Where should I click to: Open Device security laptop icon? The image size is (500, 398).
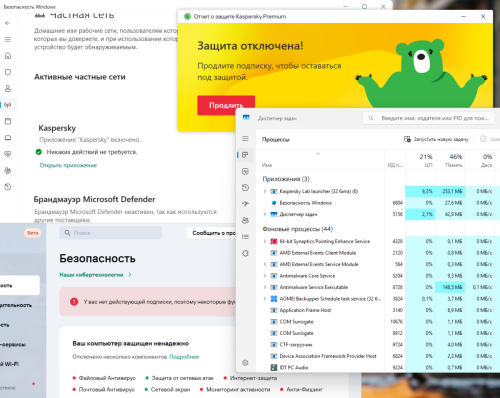pos(8,138)
